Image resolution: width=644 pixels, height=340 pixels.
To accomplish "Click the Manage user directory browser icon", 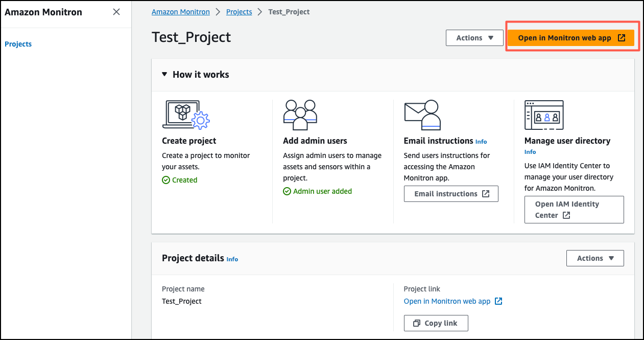I will [544, 115].
